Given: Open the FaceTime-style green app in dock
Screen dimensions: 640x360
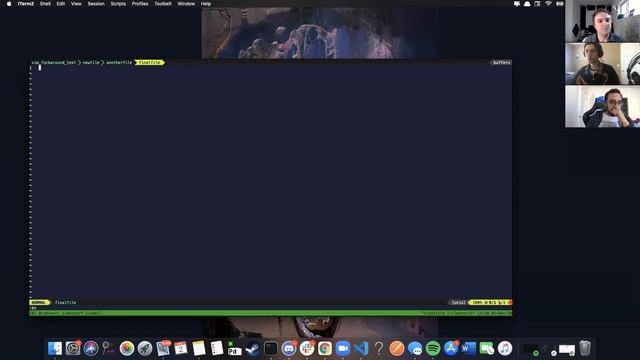Looking at the screenshot, I should (487, 348).
